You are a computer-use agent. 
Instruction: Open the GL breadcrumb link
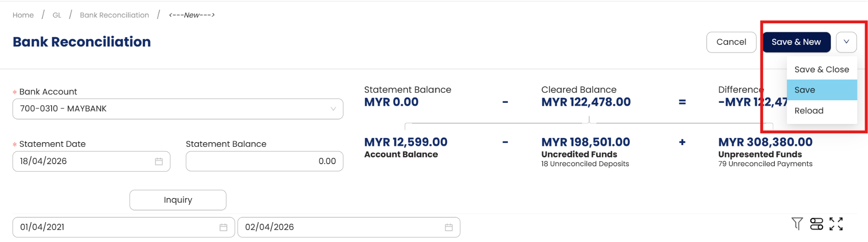57,15
